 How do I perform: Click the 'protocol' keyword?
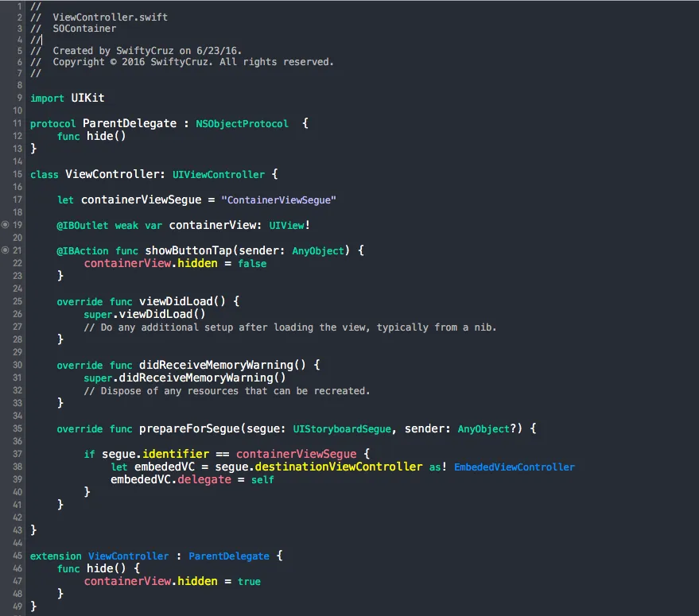pos(53,123)
